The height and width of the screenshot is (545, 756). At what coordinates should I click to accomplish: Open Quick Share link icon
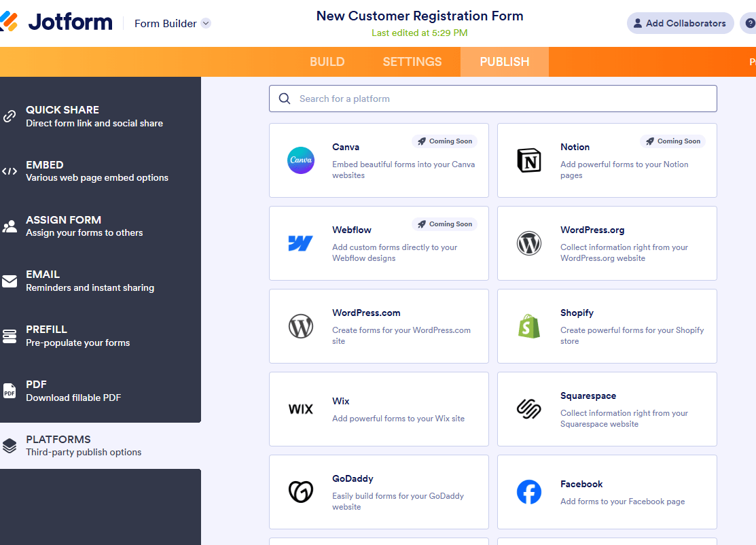tap(10, 116)
